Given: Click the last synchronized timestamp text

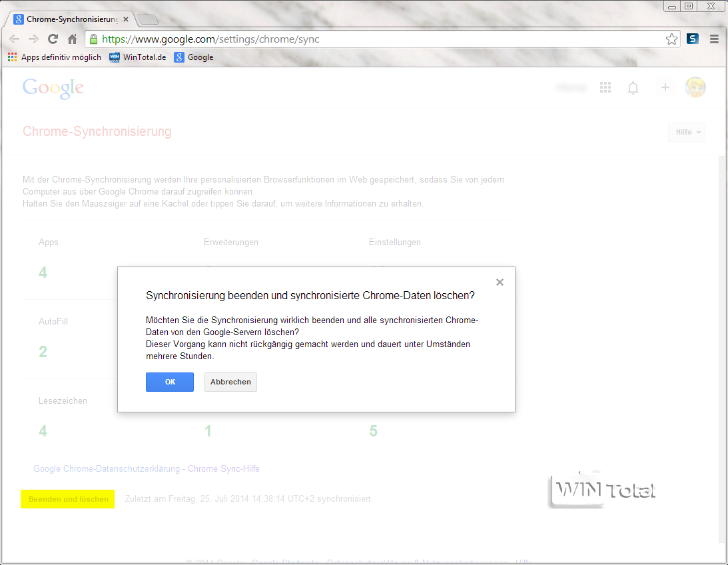Looking at the screenshot, I should point(248,499).
